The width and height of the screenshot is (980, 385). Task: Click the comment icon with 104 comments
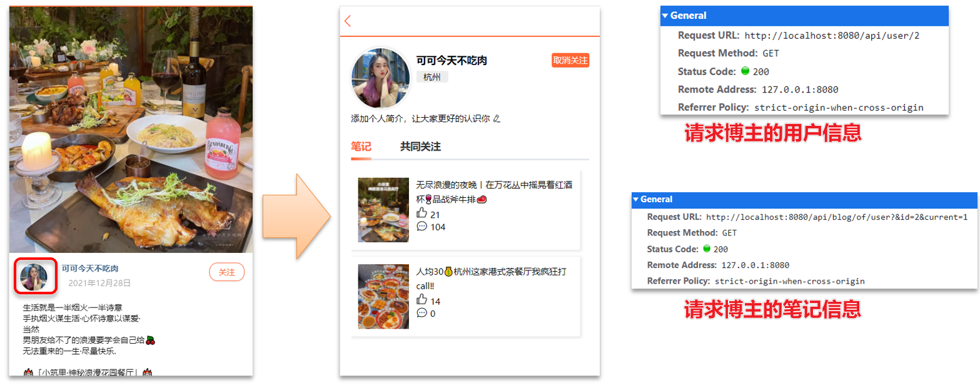422,226
